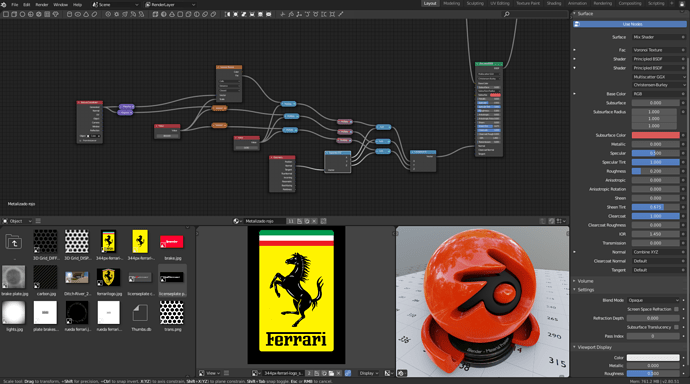Click scale manipulator icon at toolbar end
Screen dimensions: 690x384
341,14
